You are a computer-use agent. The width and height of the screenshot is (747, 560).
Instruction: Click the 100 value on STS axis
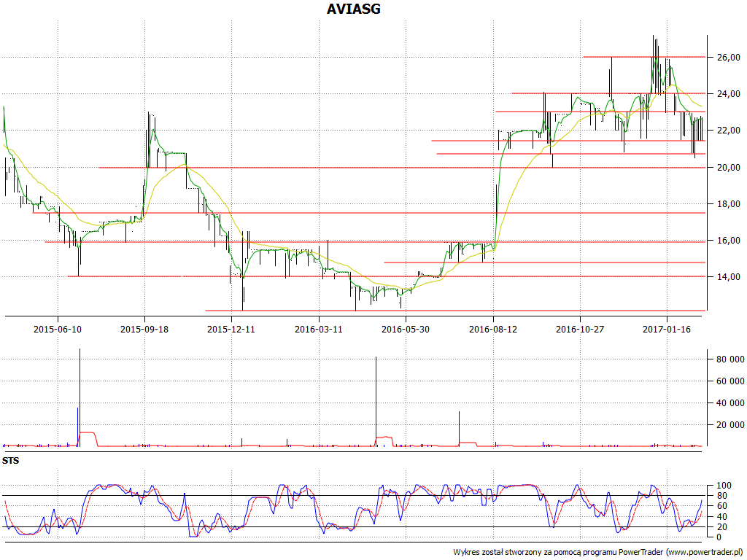[724, 486]
